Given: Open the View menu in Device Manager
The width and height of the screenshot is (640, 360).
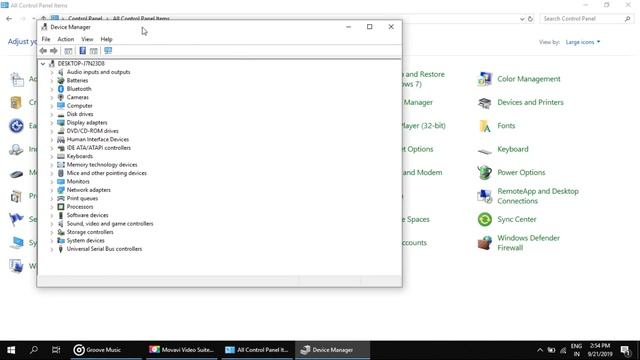Looking at the screenshot, I should coord(87,39).
